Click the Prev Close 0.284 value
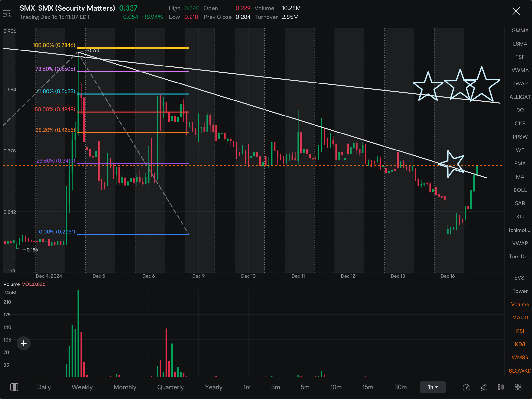The height and width of the screenshot is (399, 532). [243, 17]
